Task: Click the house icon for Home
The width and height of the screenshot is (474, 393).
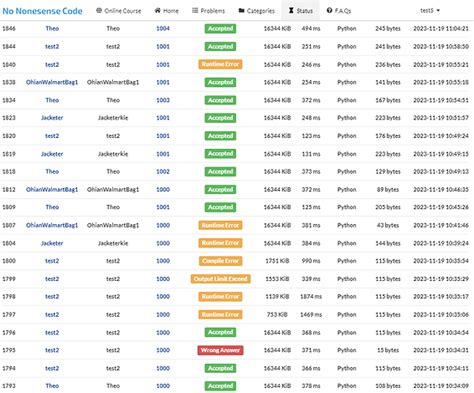Action: click(158, 11)
